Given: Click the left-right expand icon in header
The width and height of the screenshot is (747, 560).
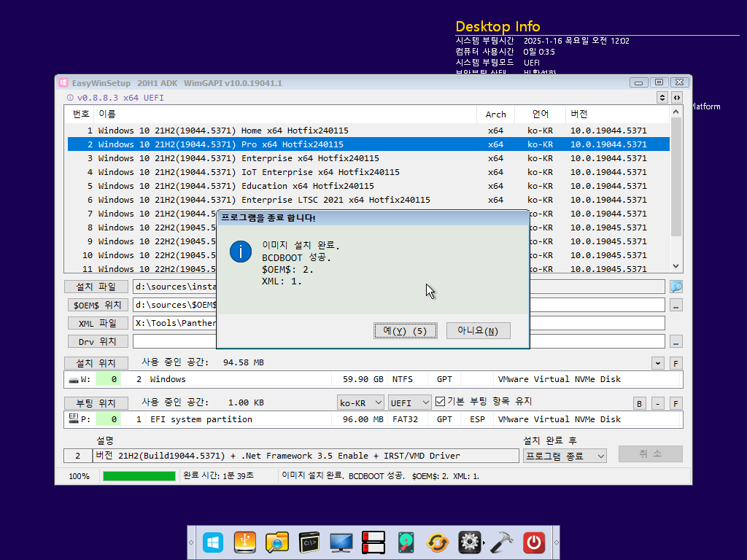Looking at the screenshot, I should pyautogui.click(x=676, y=98).
